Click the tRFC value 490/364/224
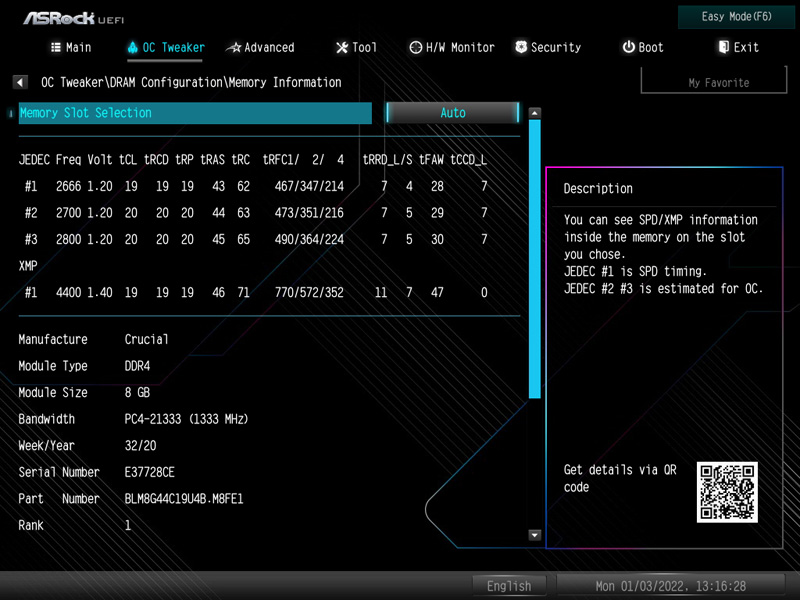Screen dimensions: 800x600 click(x=309, y=239)
